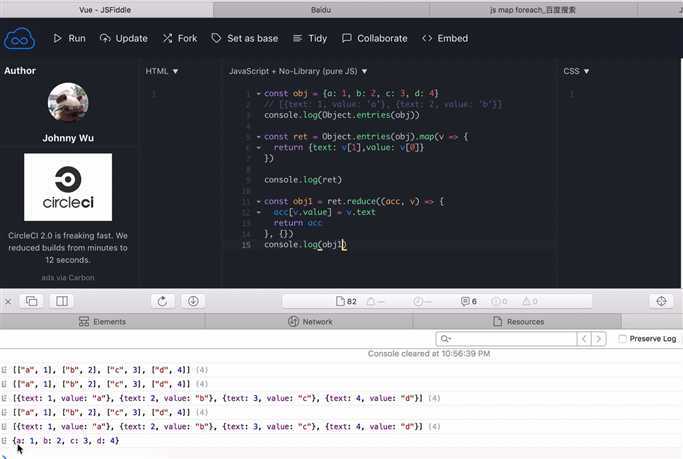
Task: Switch to the Elements inspector tab
Action: coord(102,322)
